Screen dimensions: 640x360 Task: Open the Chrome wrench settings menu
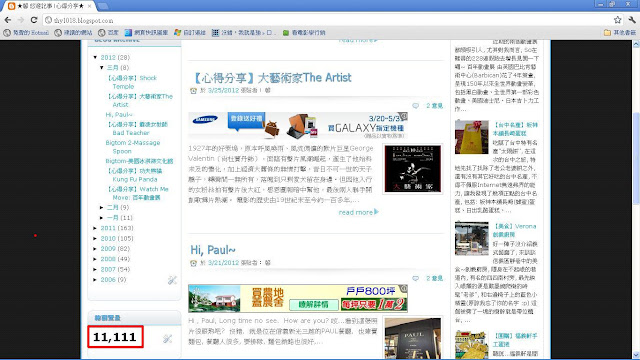[x=632, y=20]
